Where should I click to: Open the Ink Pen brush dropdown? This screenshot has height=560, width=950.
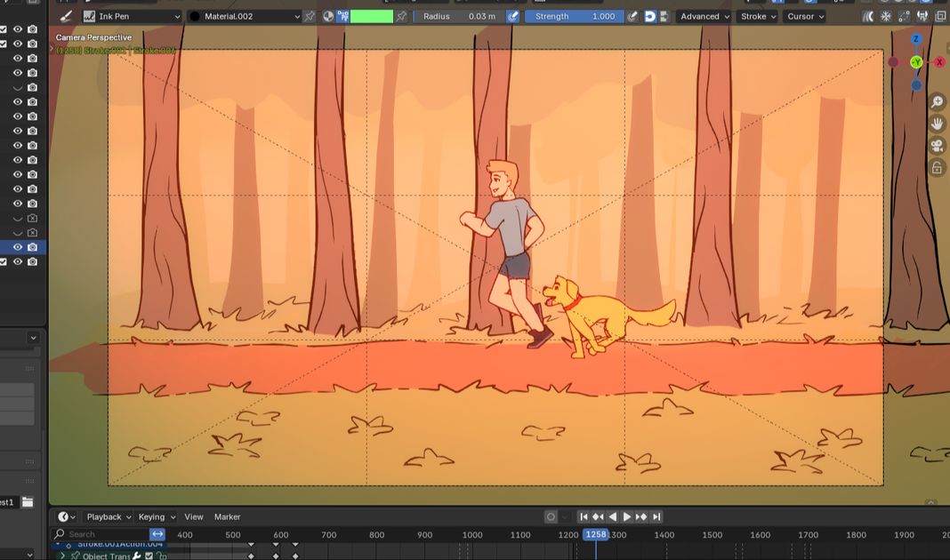click(132, 16)
